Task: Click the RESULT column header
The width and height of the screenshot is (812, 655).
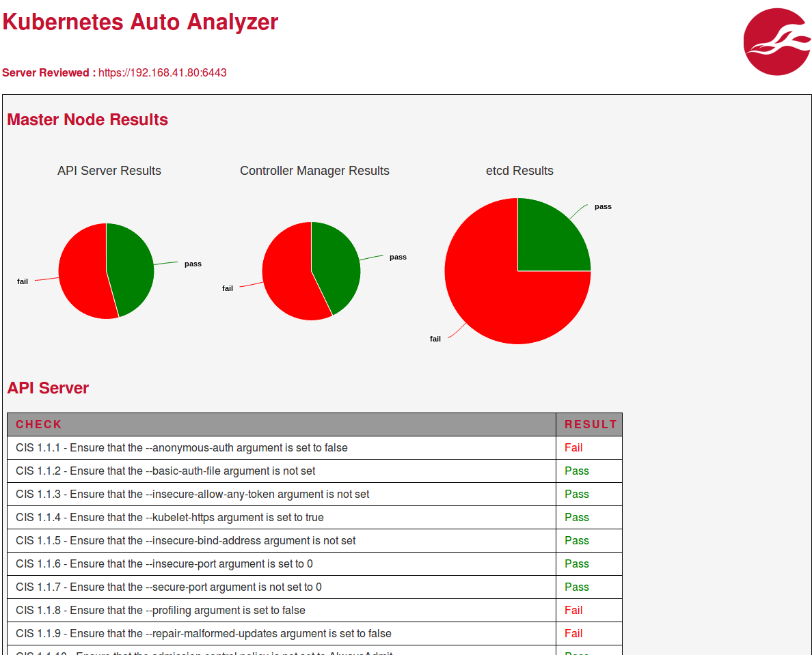Action: pos(591,424)
